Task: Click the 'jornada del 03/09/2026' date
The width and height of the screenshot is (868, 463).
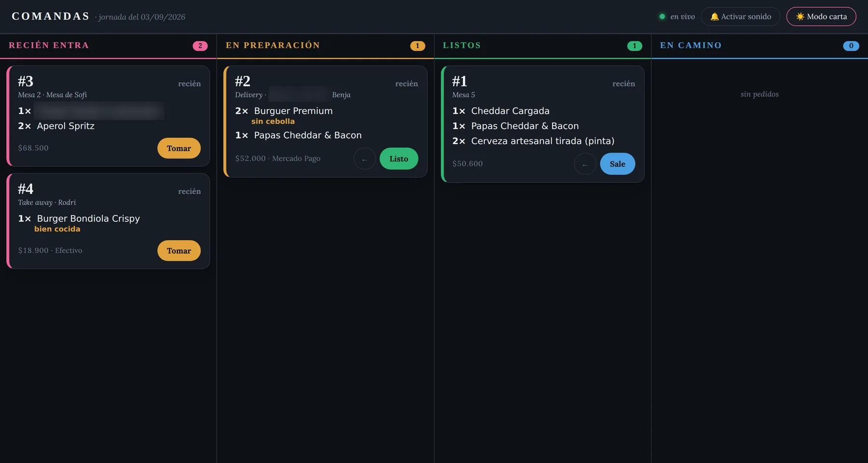Action: [142, 17]
